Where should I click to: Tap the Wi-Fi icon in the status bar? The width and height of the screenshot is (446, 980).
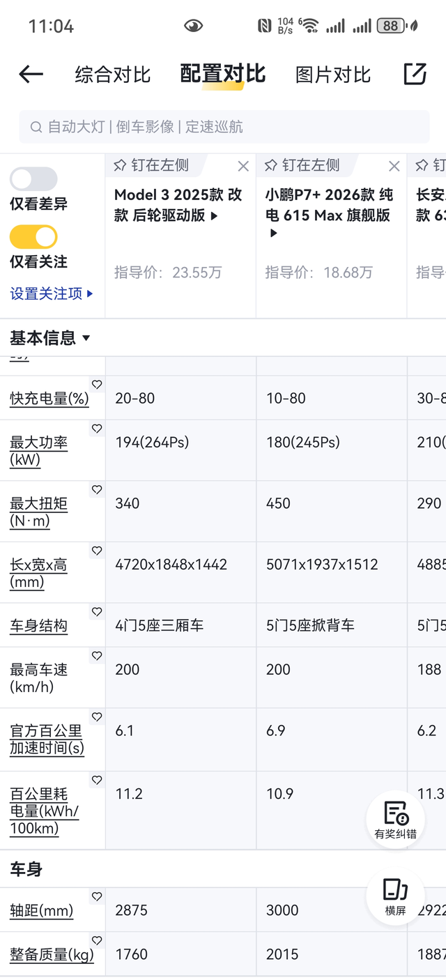[x=309, y=26]
